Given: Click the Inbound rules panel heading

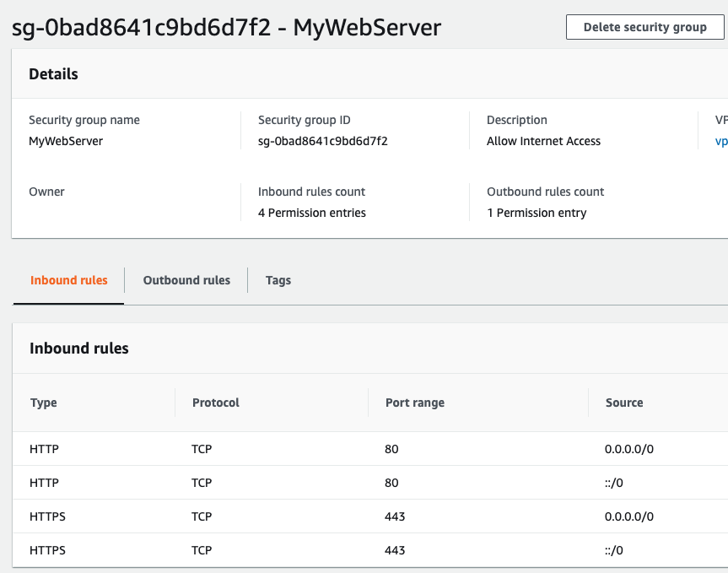Looking at the screenshot, I should pos(78,348).
